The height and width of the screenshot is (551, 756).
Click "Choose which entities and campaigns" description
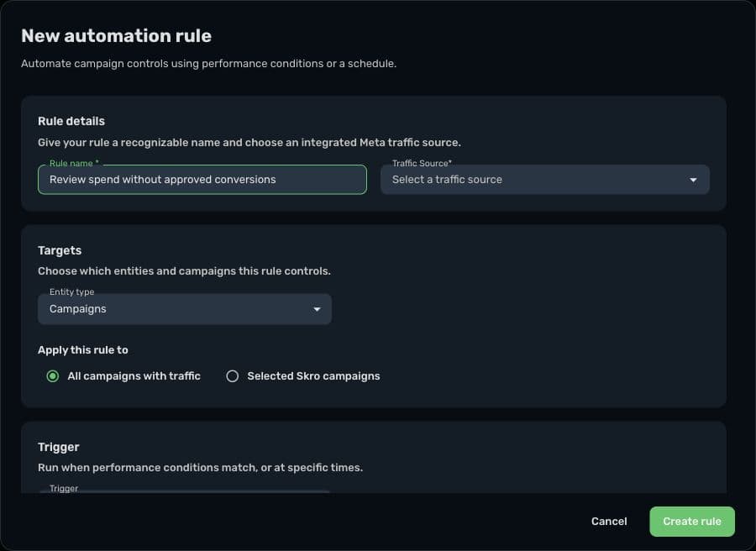coord(184,271)
